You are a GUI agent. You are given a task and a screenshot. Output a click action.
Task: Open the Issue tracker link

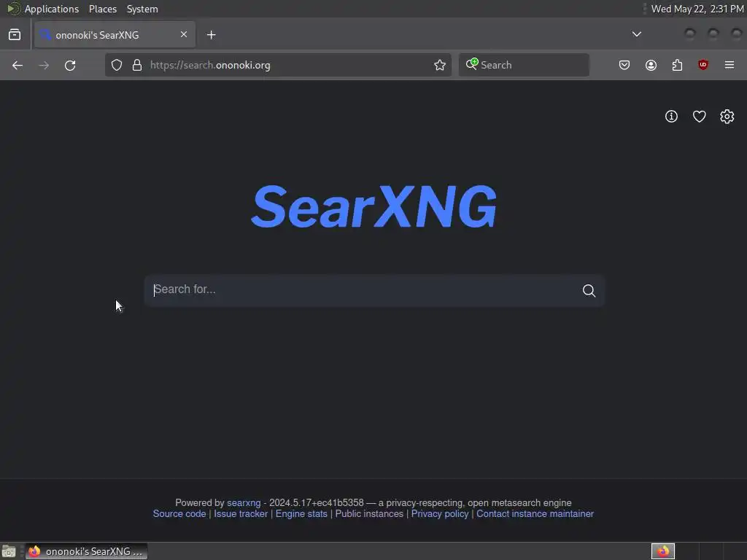click(241, 514)
